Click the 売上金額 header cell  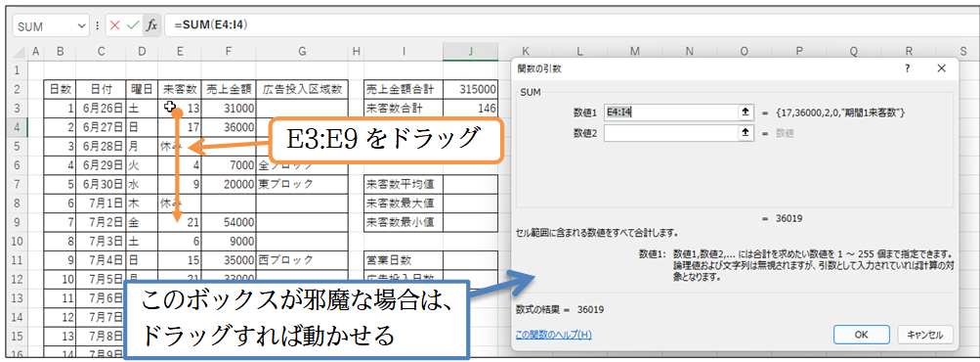(x=229, y=90)
